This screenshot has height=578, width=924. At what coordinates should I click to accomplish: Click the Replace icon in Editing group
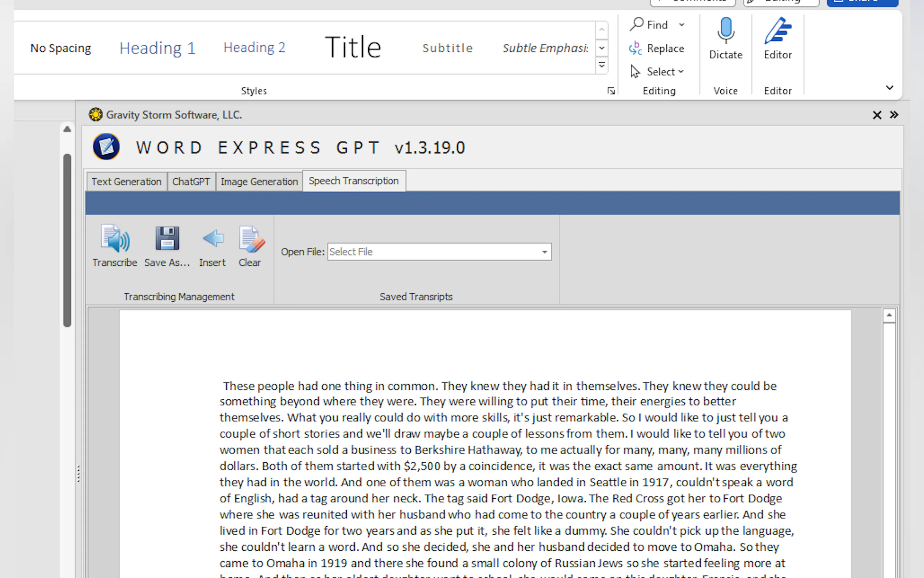(x=636, y=48)
